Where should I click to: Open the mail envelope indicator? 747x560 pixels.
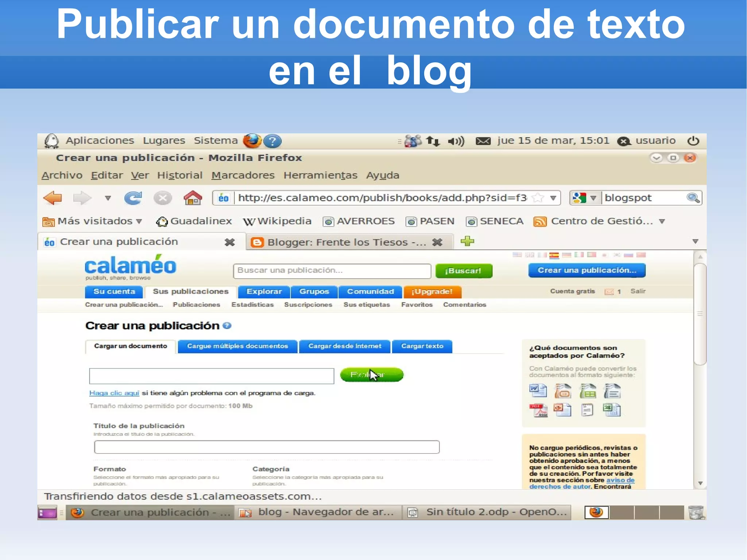coord(483,141)
